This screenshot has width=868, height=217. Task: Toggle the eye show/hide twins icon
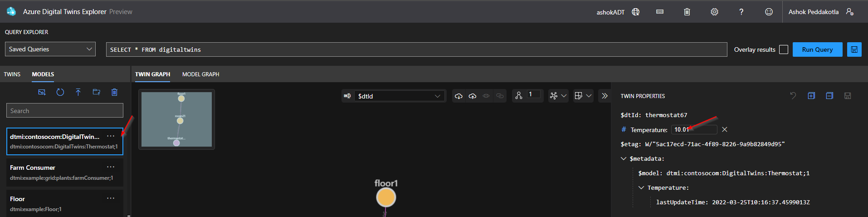(486, 96)
